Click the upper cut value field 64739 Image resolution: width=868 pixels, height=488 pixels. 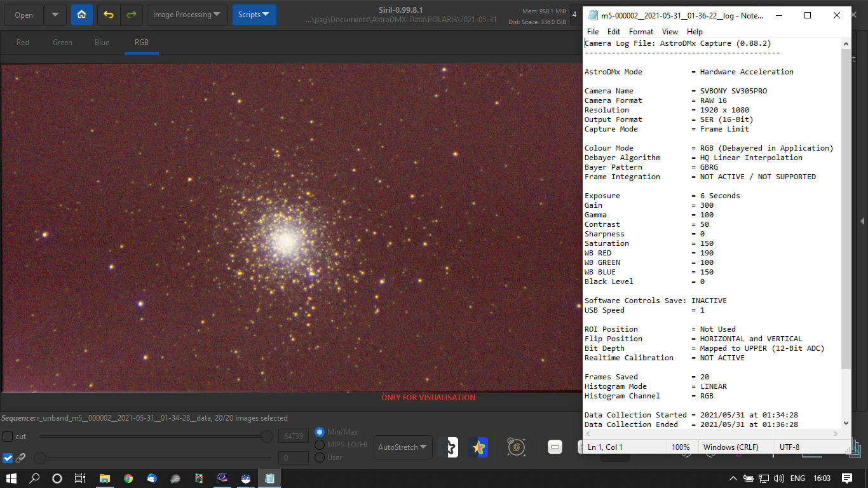click(x=294, y=437)
